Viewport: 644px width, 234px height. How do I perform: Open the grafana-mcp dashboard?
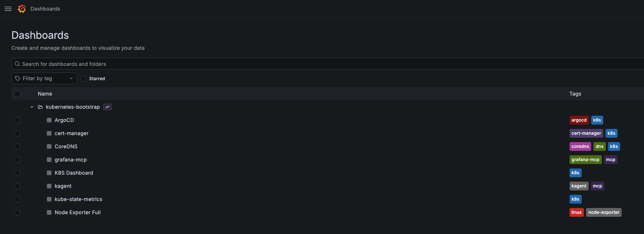(x=70, y=160)
